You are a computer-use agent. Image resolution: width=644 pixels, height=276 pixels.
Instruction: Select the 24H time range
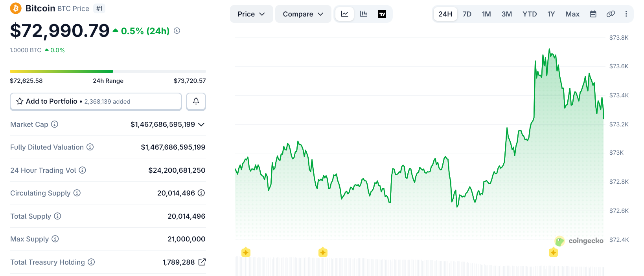coord(445,14)
